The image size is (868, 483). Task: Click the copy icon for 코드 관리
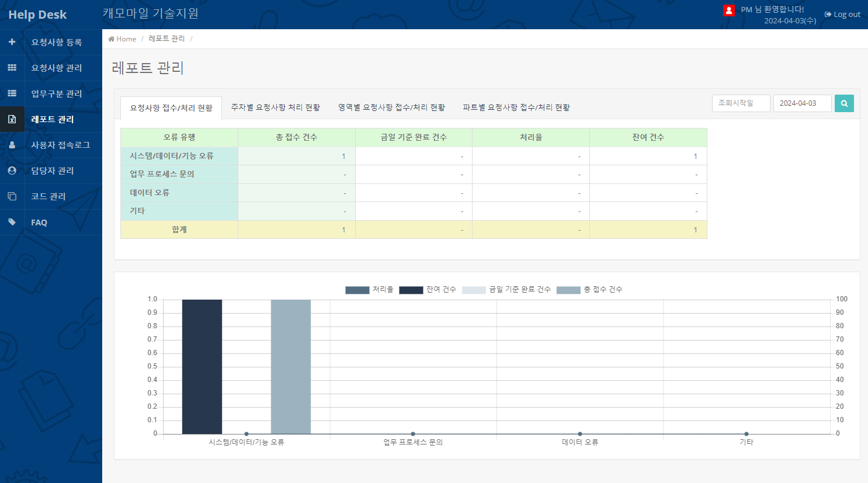(12, 196)
